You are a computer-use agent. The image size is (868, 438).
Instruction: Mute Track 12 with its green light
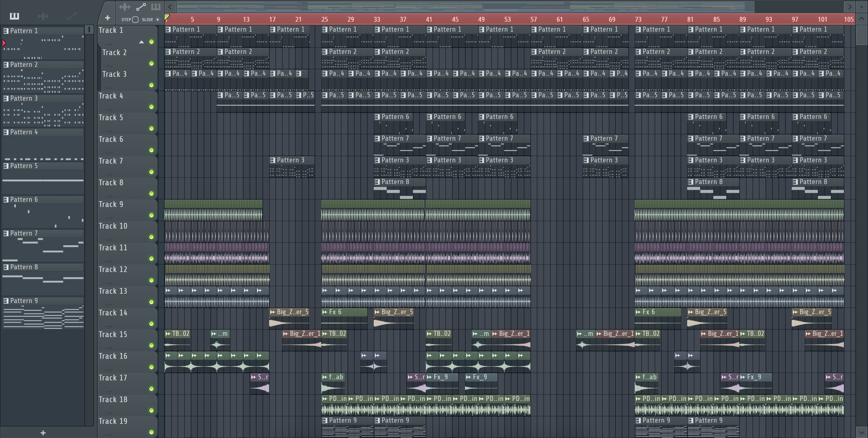tap(151, 280)
